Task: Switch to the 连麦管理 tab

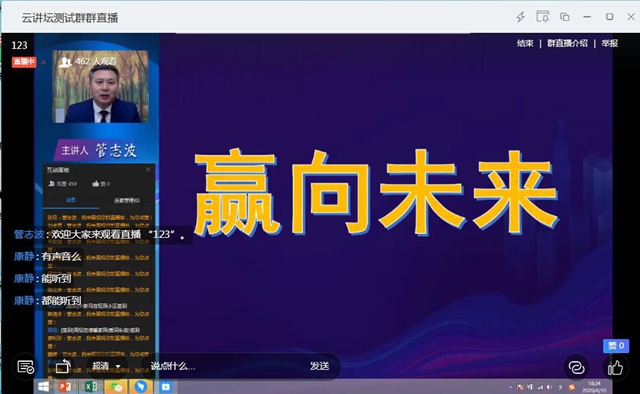Action: 127,200
